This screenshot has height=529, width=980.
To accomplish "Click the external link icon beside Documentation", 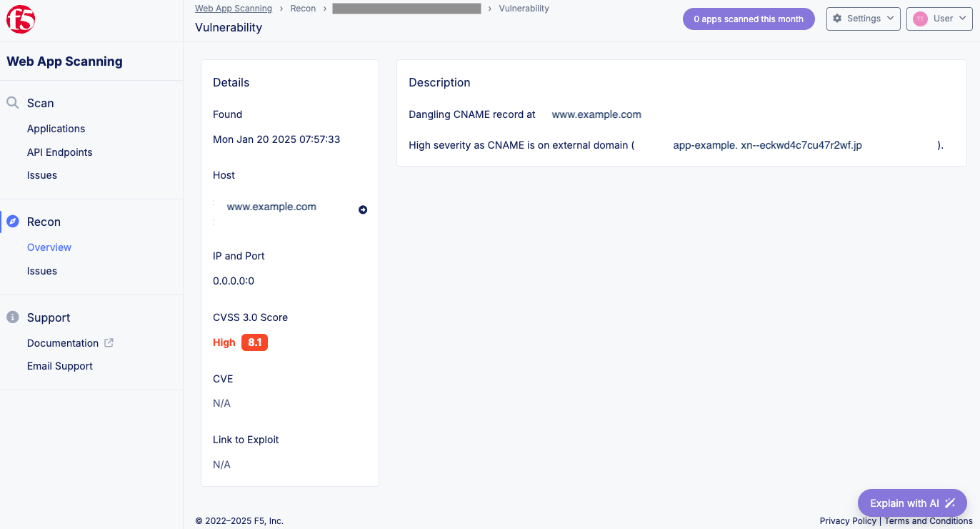I will coord(109,343).
